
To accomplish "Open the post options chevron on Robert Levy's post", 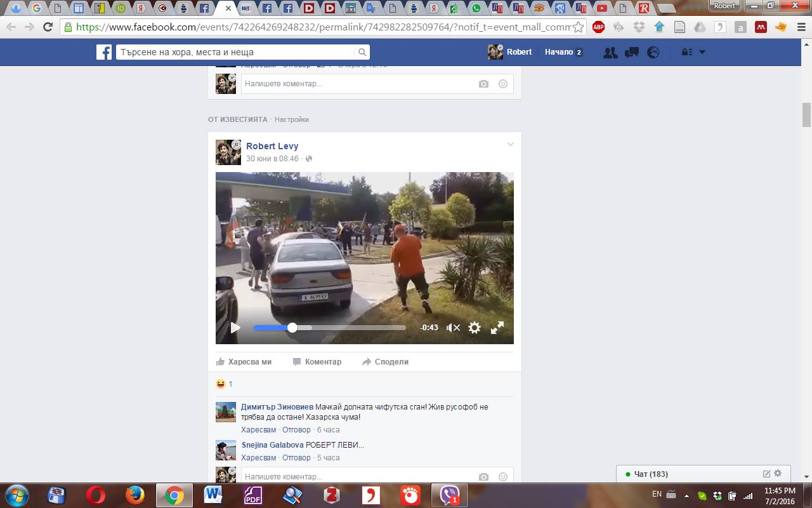I will click(x=510, y=145).
